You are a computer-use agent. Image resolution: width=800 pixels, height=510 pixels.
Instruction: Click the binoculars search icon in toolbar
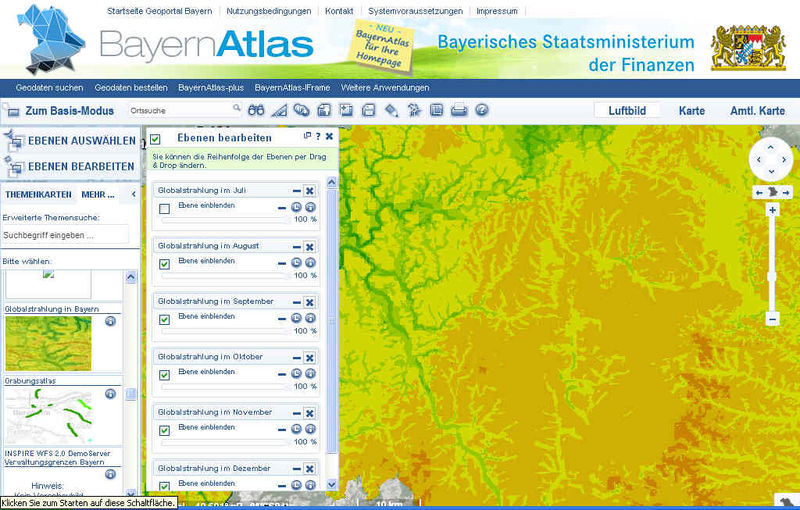256,109
